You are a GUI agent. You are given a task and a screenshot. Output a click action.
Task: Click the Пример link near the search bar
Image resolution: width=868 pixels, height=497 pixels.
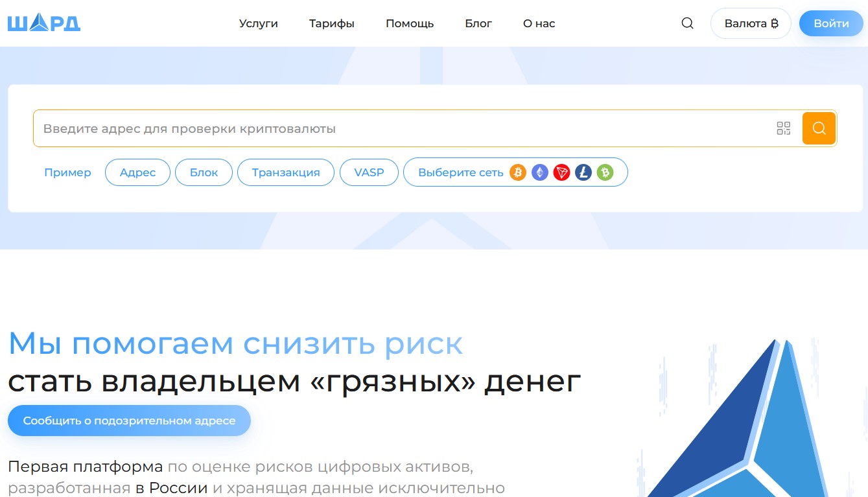click(x=67, y=172)
